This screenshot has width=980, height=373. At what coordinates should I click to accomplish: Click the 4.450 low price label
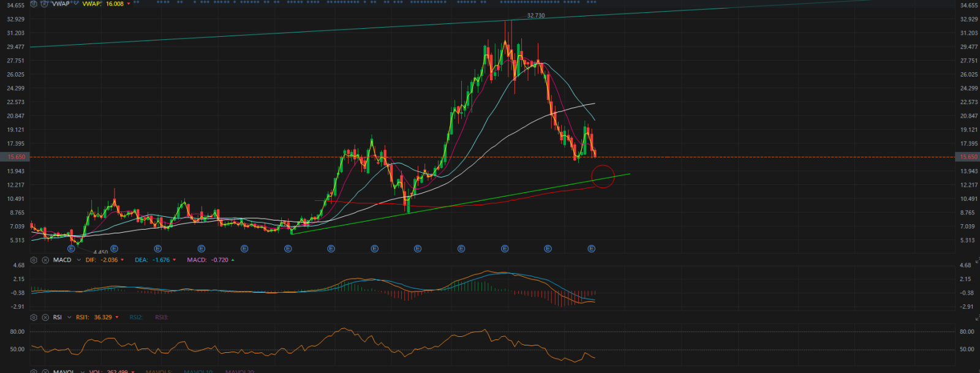click(100, 252)
